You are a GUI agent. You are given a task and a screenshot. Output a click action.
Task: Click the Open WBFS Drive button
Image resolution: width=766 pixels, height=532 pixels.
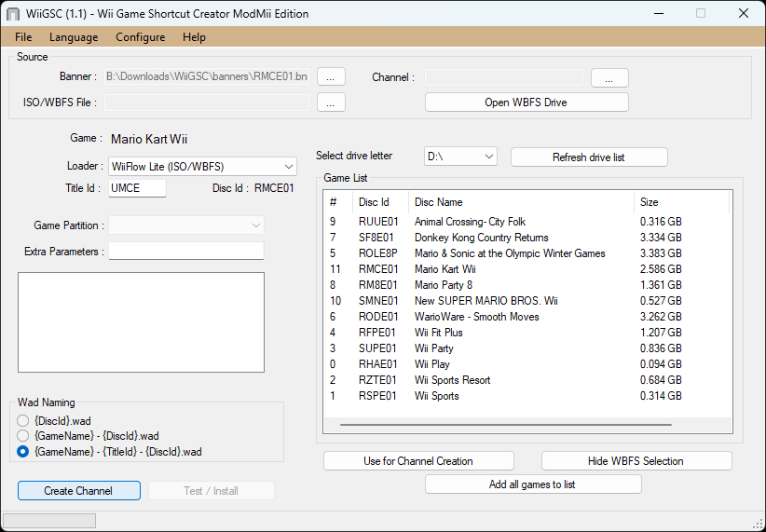pyautogui.click(x=527, y=102)
